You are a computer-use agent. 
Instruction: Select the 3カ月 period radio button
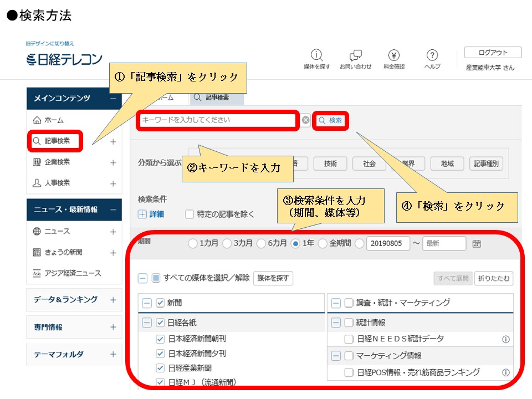(227, 243)
